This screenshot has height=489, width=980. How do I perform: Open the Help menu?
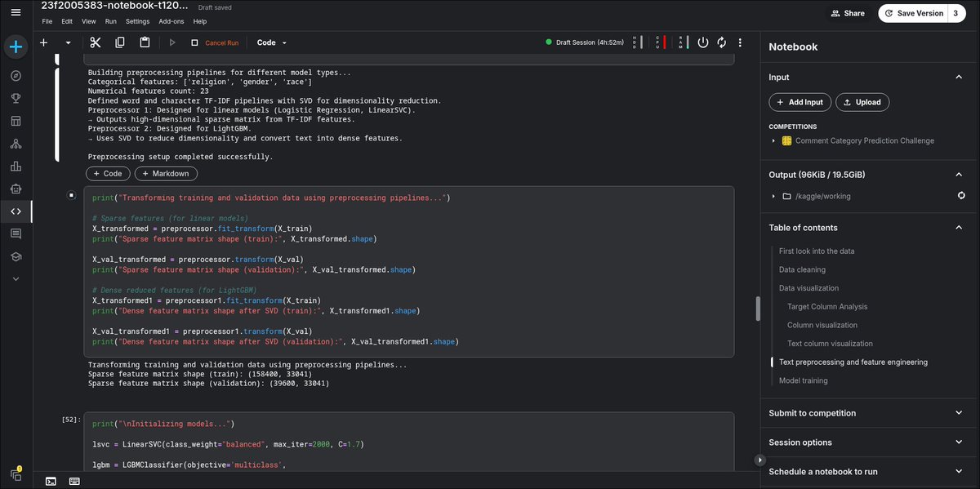(200, 20)
